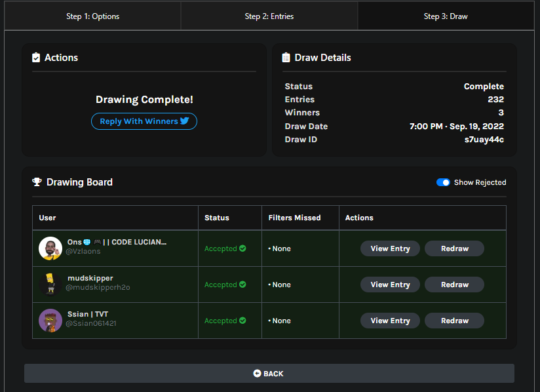Image resolution: width=540 pixels, height=392 pixels.
Task: Open Ons @Vzlaons profile avatar
Action: (50, 248)
